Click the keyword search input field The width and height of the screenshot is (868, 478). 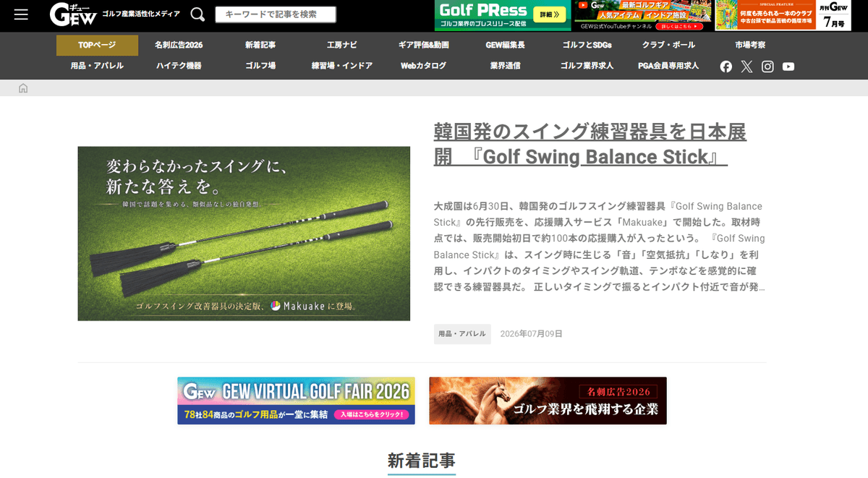click(x=276, y=14)
